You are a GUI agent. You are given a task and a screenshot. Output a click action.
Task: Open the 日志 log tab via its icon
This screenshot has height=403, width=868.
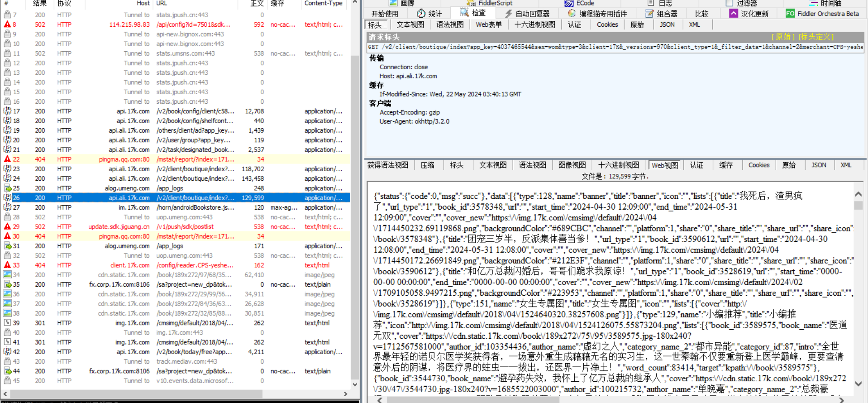pyautogui.click(x=651, y=3)
